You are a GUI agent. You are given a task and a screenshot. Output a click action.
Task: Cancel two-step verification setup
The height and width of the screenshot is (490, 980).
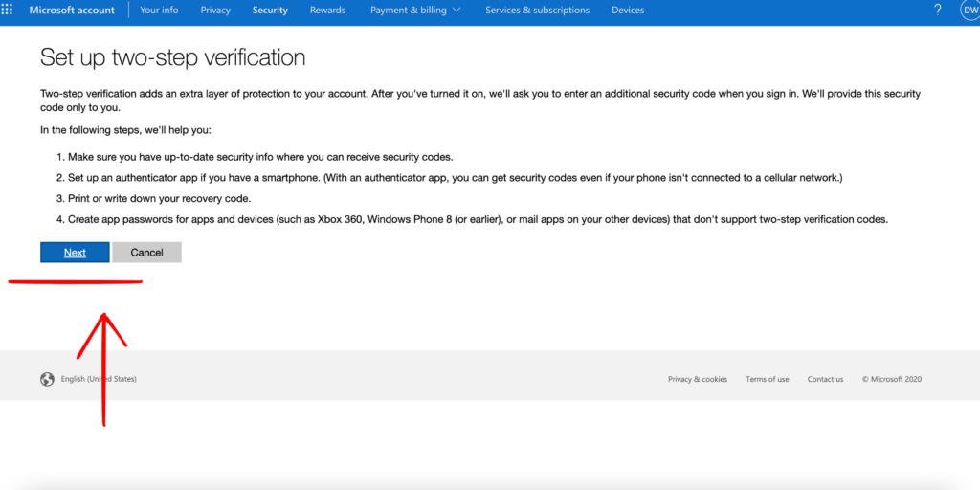click(146, 253)
